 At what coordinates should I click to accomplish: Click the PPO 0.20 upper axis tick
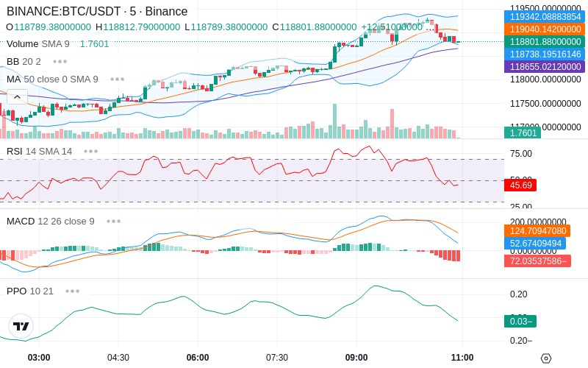coord(519,294)
